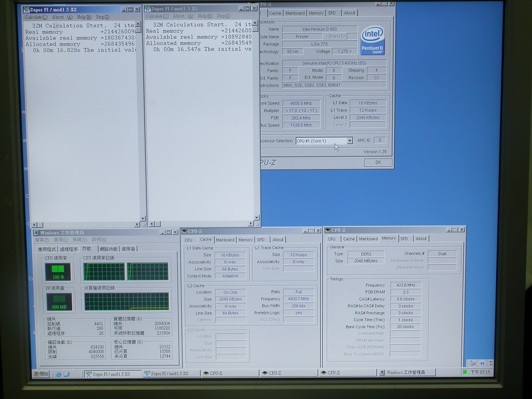Image resolution: width=532 pixels, height=399 pixels.
Task: Open the Help menu in the Super PI window showing 16.547s
Action: click(205, 16)
